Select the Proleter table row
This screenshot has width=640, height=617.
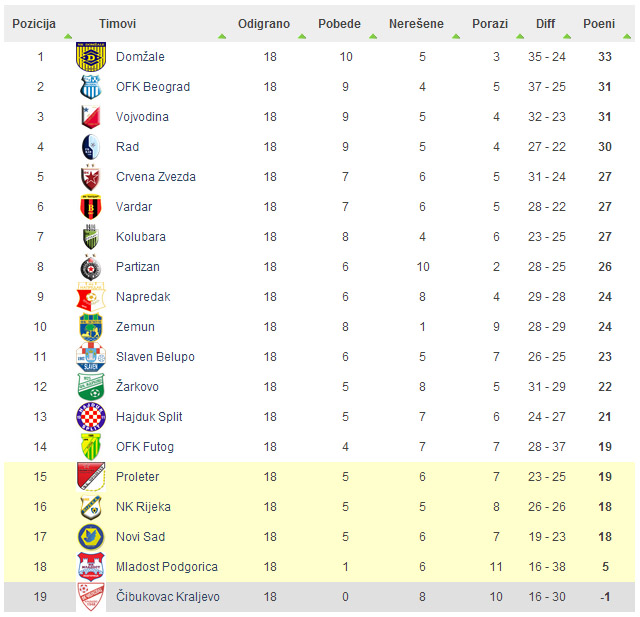[320, 477]
